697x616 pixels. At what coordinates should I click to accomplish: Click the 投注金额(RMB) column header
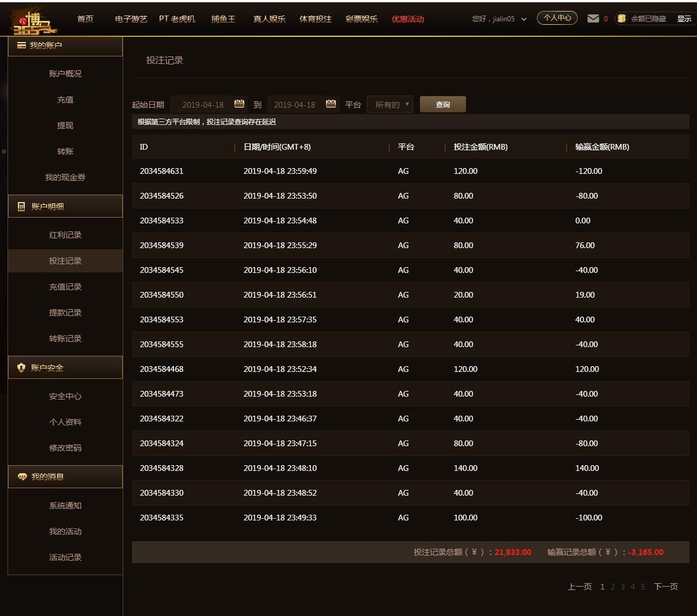480,147
